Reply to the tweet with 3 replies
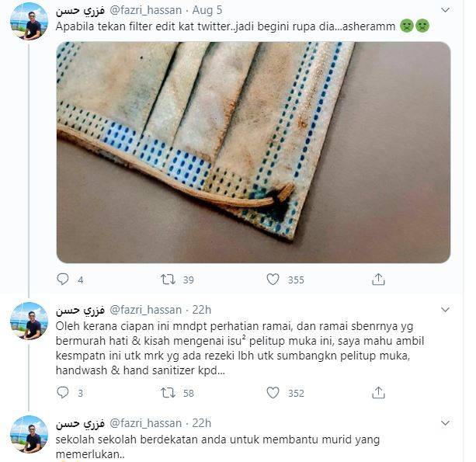476x462 pixels. 63,392
